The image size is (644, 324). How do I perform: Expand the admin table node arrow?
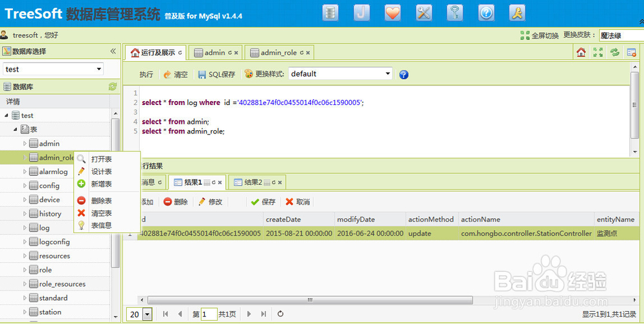click(x=24, y=143)
